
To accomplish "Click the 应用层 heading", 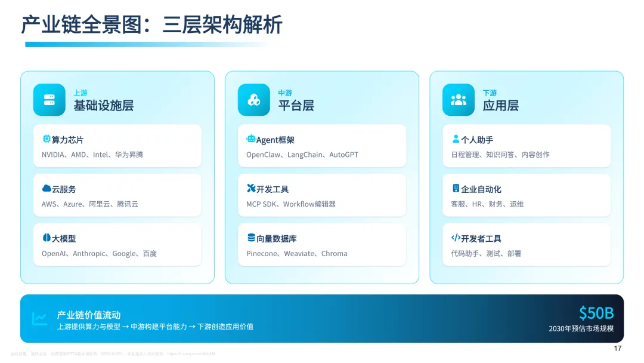I will 501,106.
